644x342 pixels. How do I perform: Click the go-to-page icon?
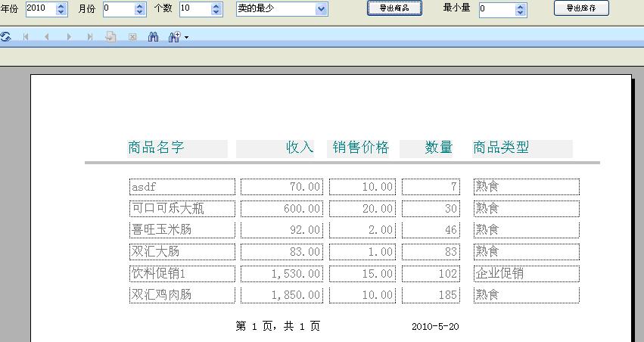[110, 37]
